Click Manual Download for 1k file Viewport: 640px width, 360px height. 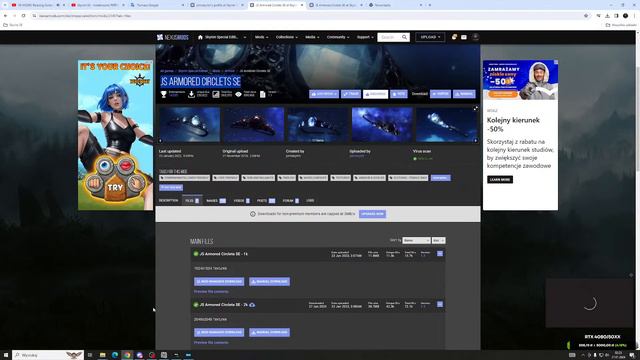click(x=270, y=282)
